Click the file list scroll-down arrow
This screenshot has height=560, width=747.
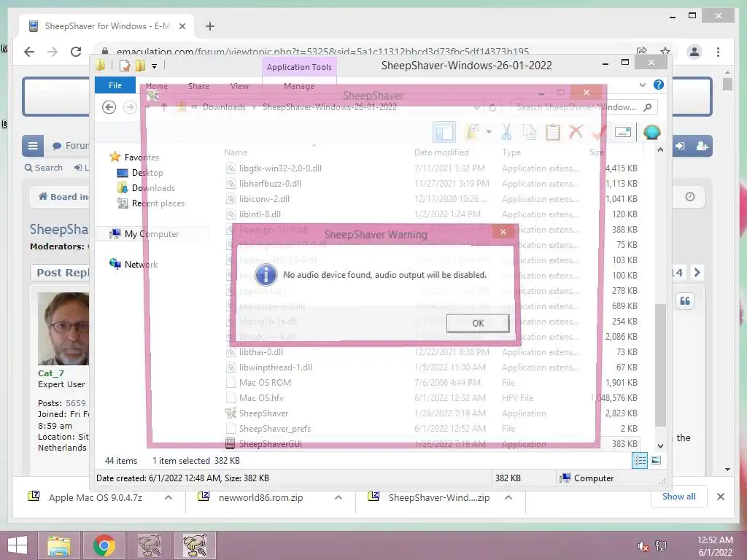(x=660, y=446)
